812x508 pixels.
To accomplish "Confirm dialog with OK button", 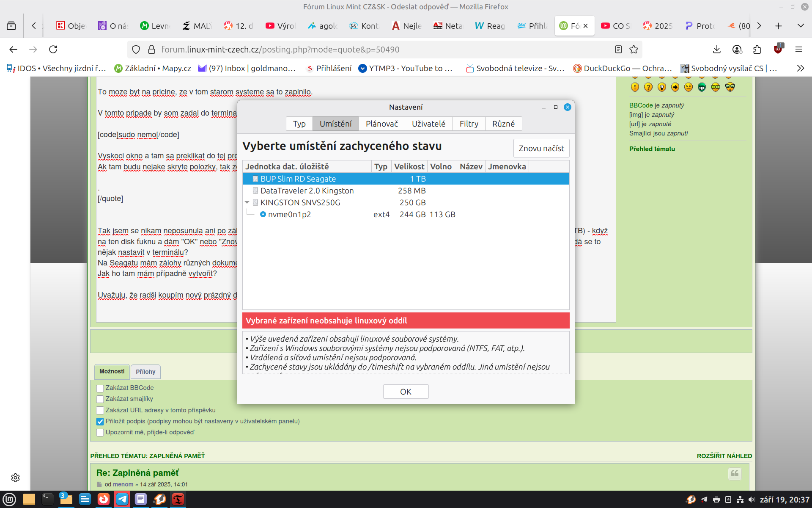I will 405,392.
